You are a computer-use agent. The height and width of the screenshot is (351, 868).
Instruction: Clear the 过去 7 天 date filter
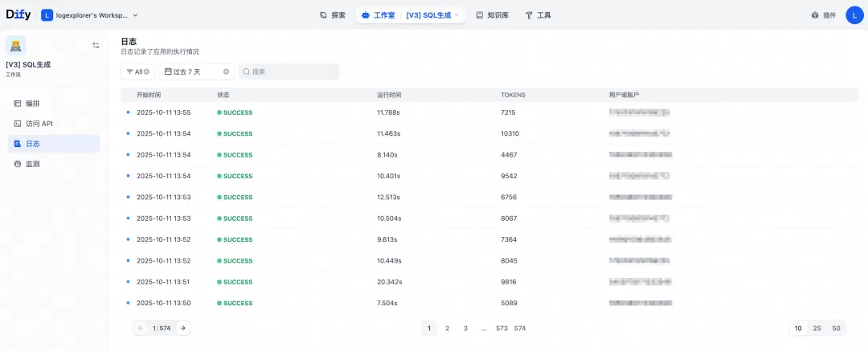pyautogui.click(x=226, y=71)
